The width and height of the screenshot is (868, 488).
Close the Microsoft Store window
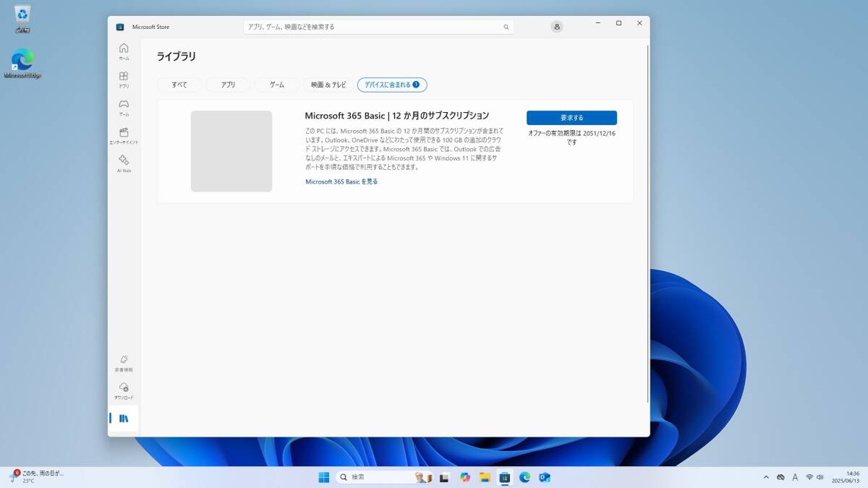pos(639,23)
